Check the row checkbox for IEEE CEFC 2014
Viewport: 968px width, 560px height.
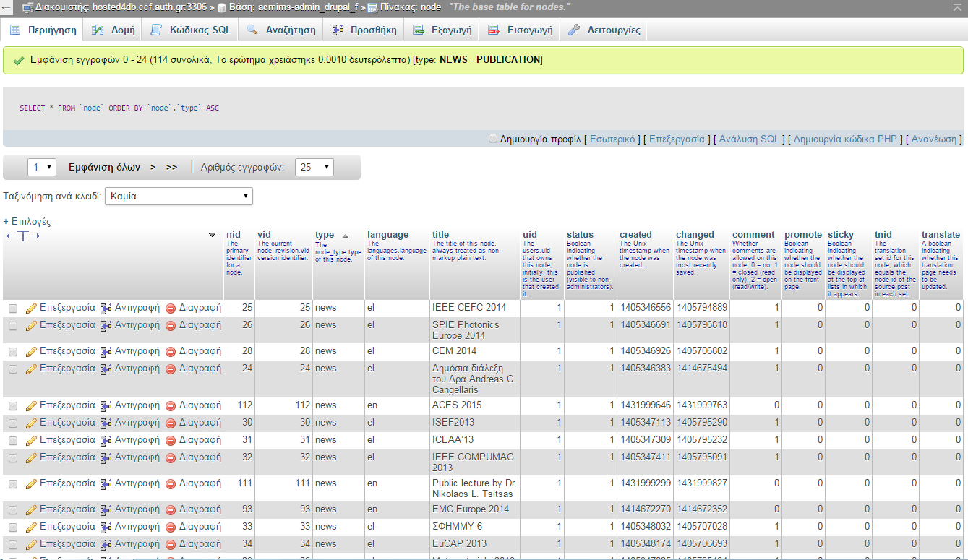coord(13,309)
